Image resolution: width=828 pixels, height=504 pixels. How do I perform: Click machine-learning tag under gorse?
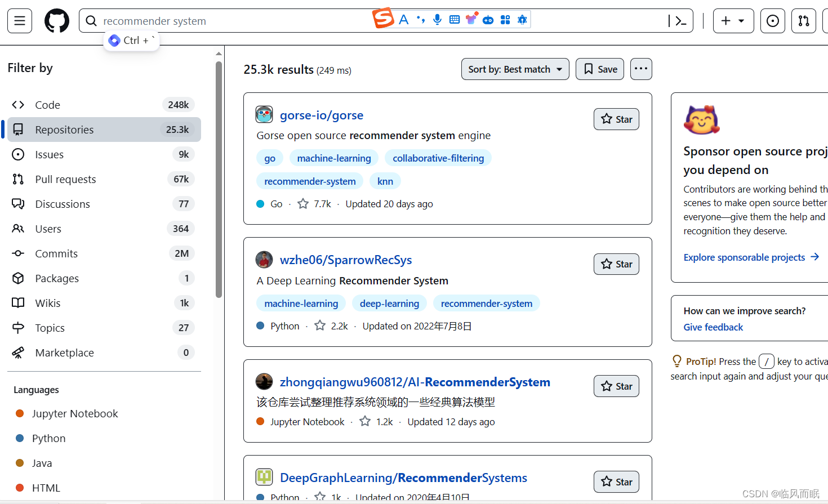coord(334,158)
